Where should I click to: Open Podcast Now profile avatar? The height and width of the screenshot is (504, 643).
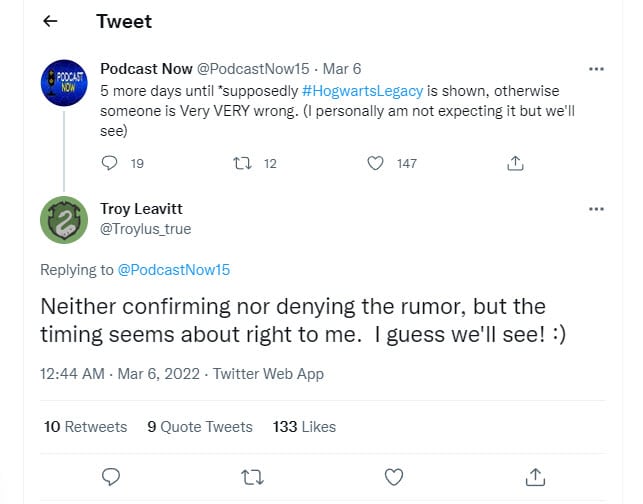click(64, 83)
